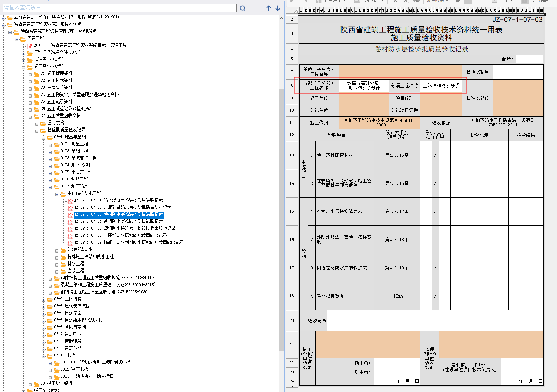The height and width of the screenshot is (392, 557).
Task: Click the folder icon of C7-8 智能建筑
Action: coord(50,342)
